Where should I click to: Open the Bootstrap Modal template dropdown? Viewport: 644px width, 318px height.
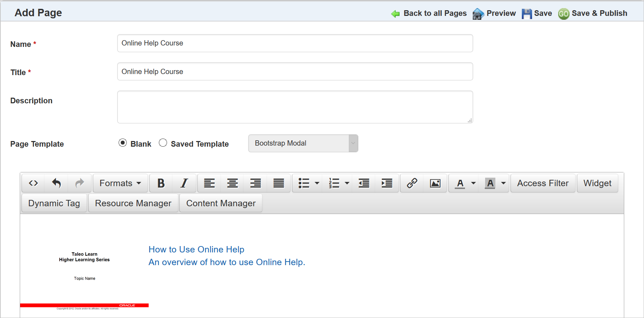pos(303,143)
